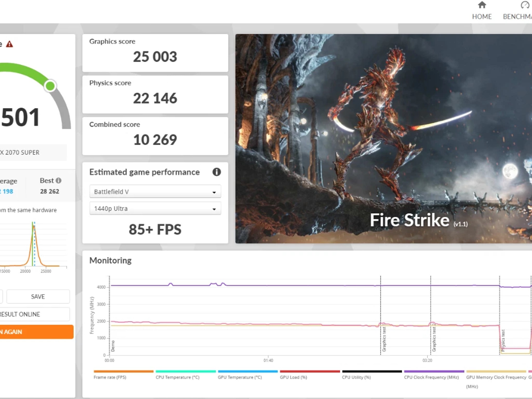This screenshot has height=399, width=532.
Task: Click the Demo marker in the monitoring chart
Action: tap(113, 346)
